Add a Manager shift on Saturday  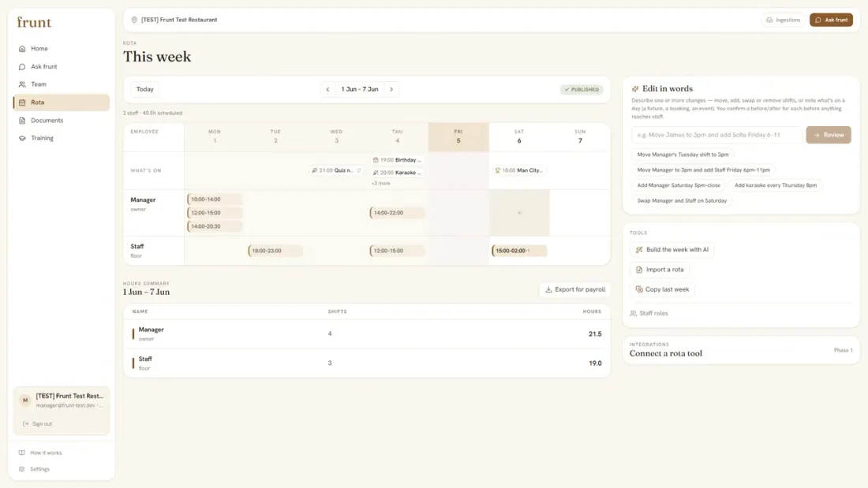pos(519,213)
